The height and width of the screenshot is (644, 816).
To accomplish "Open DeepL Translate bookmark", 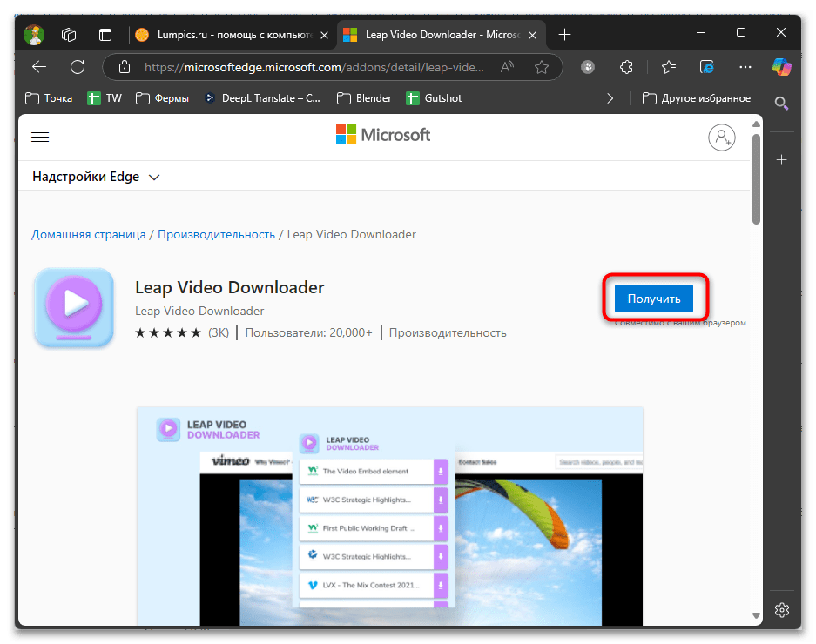I will 262,98.
